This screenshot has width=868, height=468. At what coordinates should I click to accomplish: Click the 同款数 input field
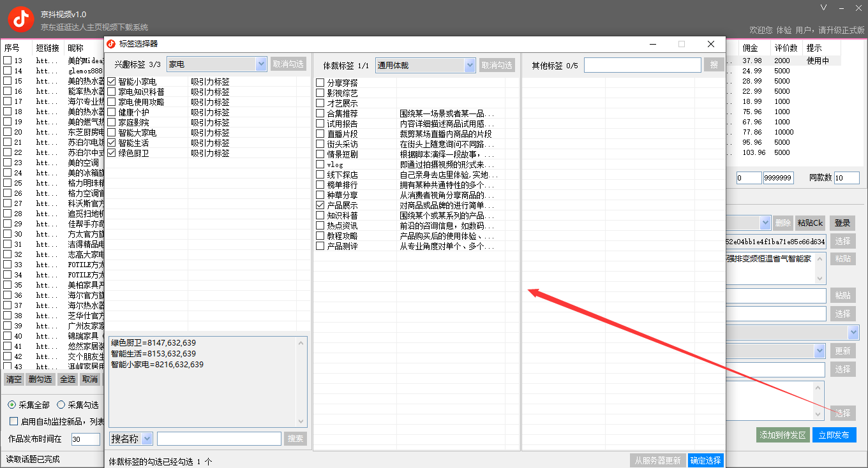(846, 178)
